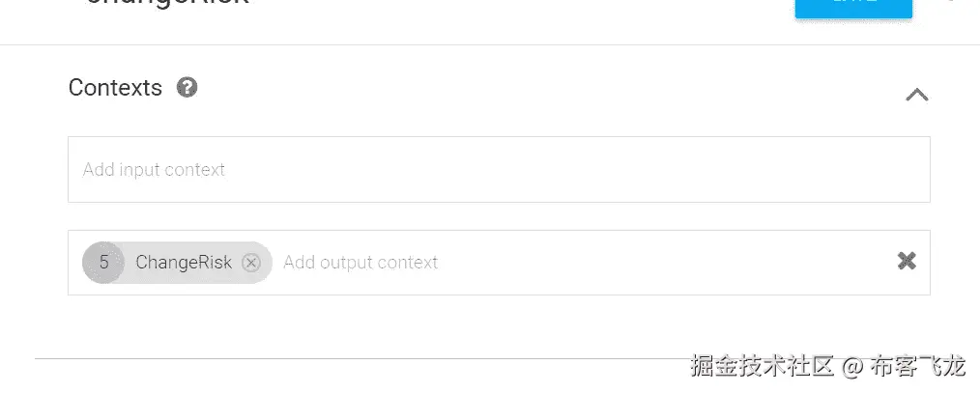Focus the Add output context field
Image resolution: width=980 pixels, height=393 pixels.
[580, 263]
